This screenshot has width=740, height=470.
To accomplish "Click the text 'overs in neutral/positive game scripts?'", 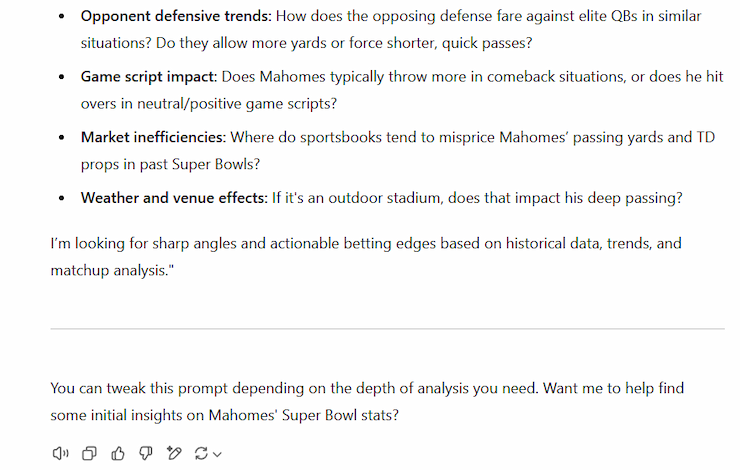I will tap(209, 103).
